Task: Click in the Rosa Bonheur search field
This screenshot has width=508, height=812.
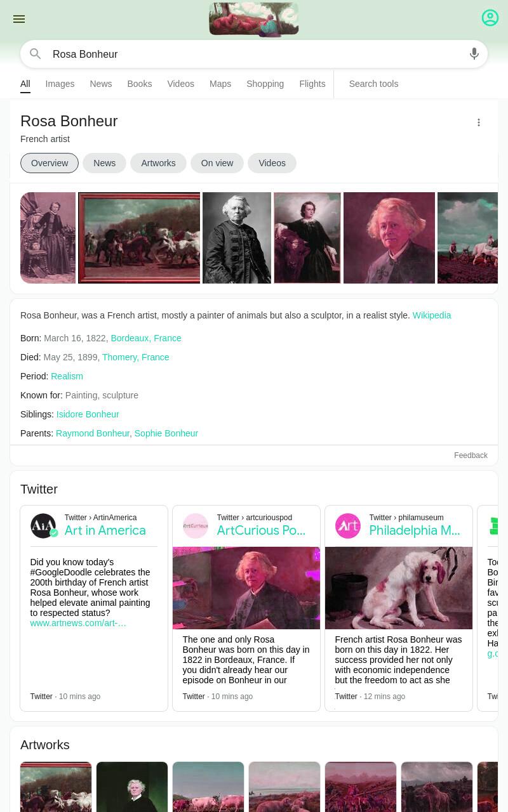Action: click(x=254, y=54)
